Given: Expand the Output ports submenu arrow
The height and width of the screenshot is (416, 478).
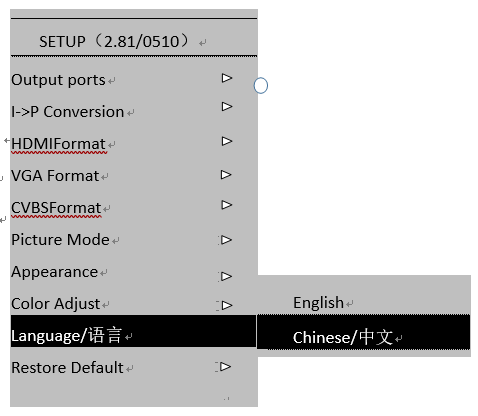Looking at the screenshot, I should (227, 78).
